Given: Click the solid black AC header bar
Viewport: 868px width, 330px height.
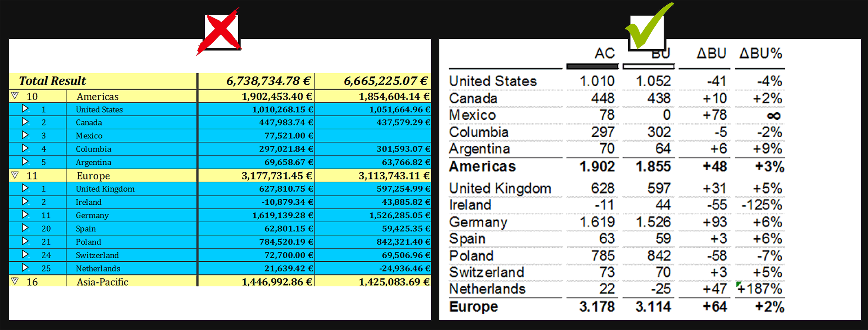Looking at the screenshot, I should tap(592, 66).
